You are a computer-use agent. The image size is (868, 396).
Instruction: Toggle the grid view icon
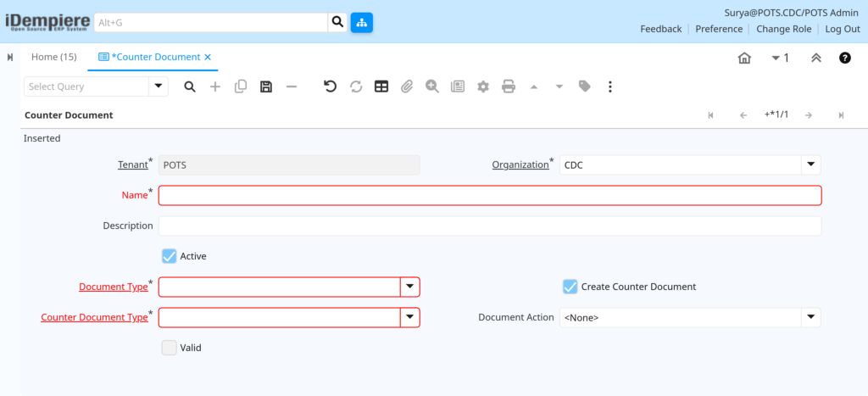point(381,87)
